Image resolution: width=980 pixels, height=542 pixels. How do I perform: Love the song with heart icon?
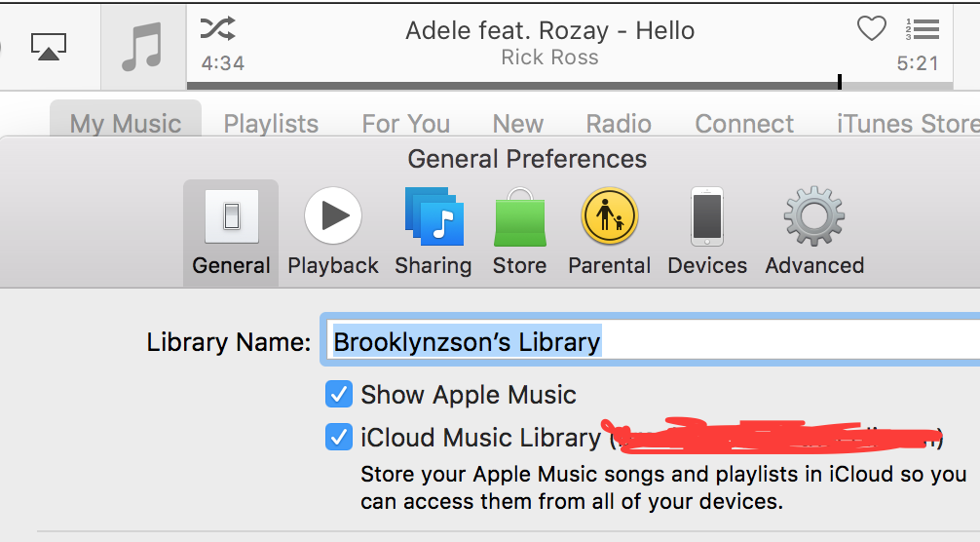pyautogui.click(x=871, y=29)
